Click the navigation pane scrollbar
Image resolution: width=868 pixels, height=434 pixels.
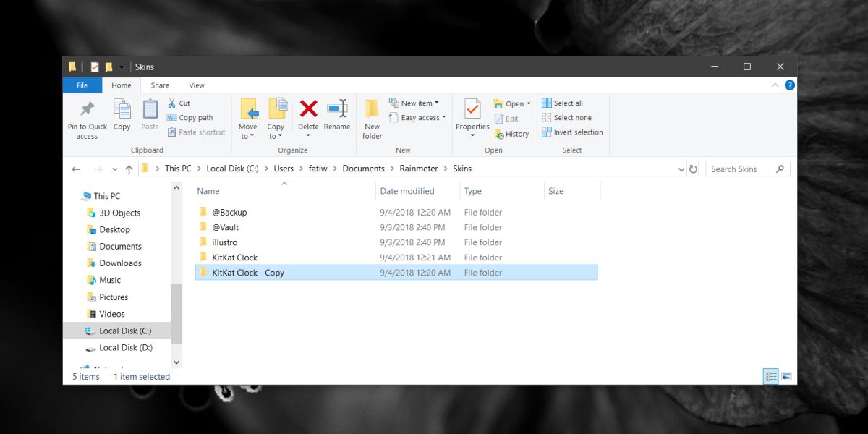coord(177,314)
